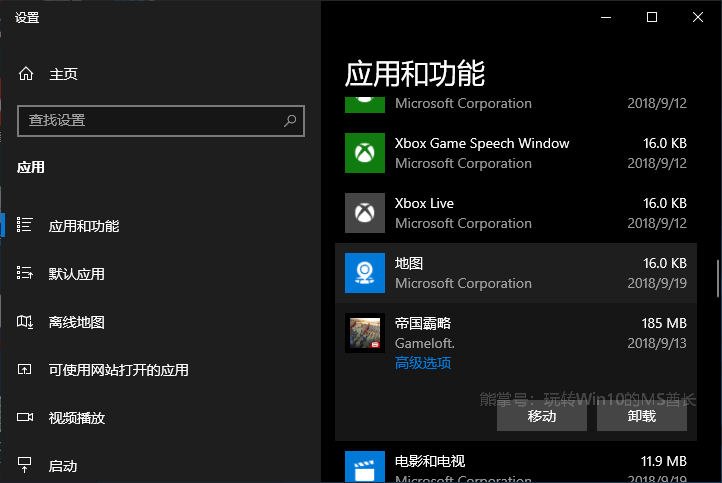Click the app list vertical scrollbar thumb

click(717, 279)
